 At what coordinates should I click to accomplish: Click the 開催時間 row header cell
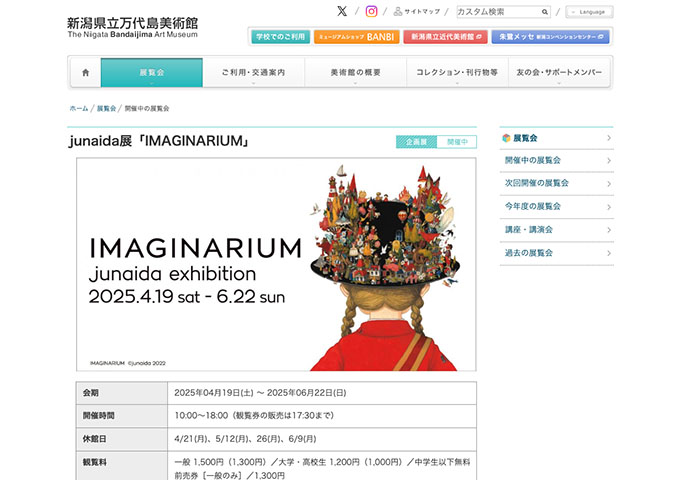tap(122, 416)
